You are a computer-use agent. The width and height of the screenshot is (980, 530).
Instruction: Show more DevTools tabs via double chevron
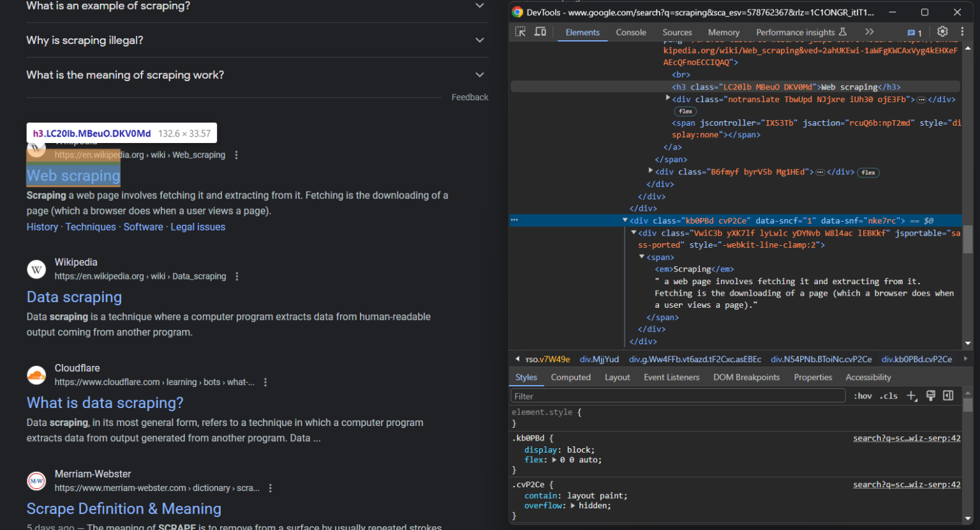[x=869, y=32]
